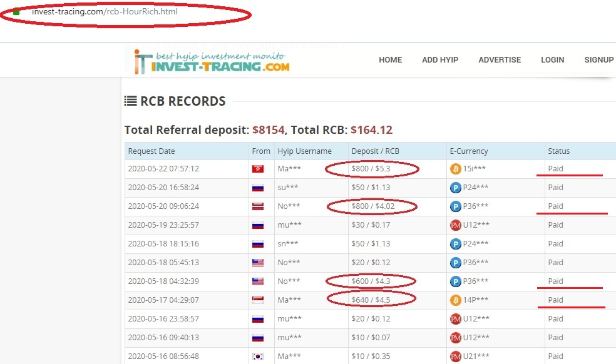The image size is (616, 364).
Task: Click the Latvian flag in the 2020-05-20 09:06:24 row
Action: 258,206
